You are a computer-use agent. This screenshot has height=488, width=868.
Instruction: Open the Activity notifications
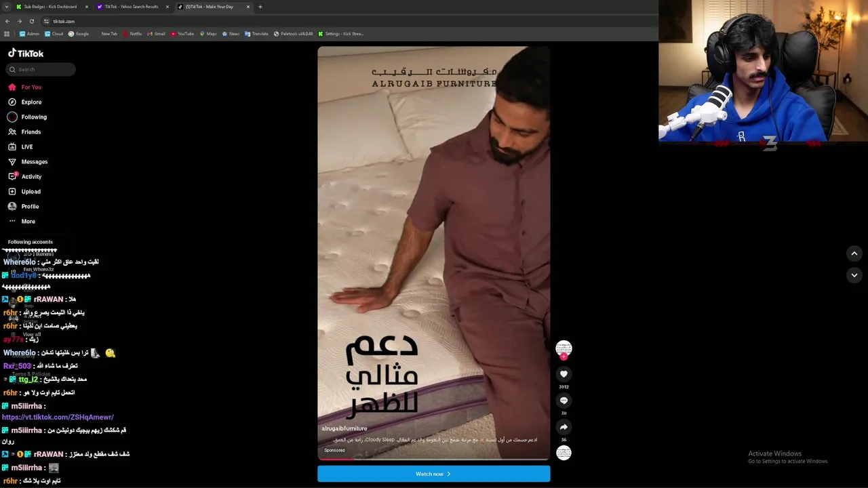25,176
